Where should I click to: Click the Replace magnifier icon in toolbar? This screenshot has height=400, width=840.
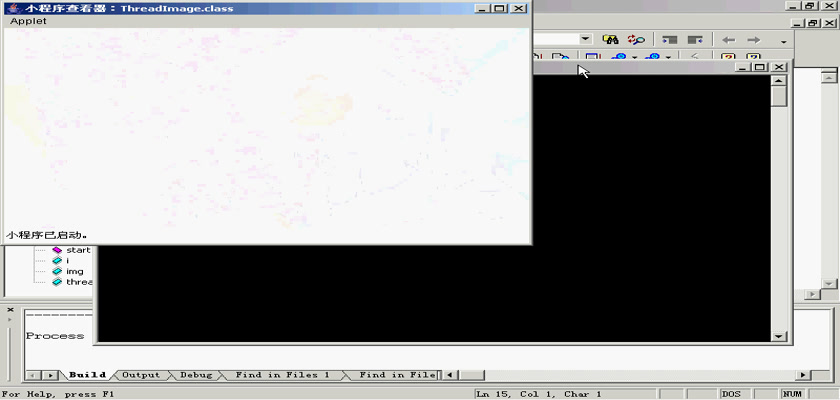[636, 40]
